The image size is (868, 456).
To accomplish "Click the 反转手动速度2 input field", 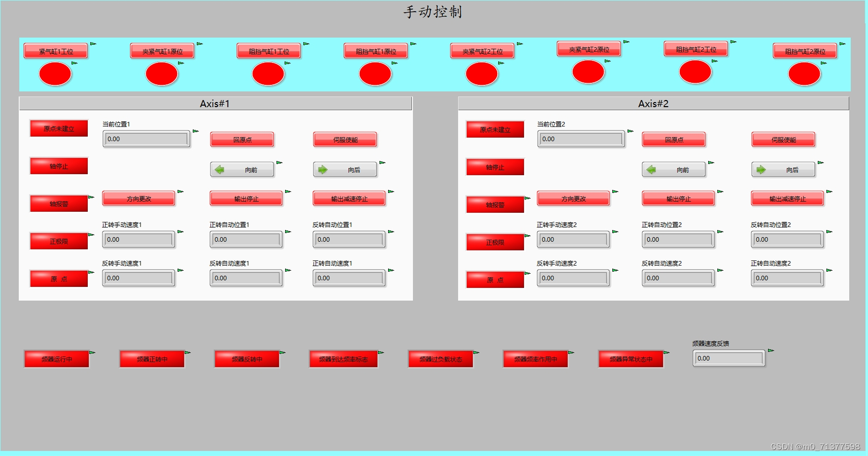I will [574, 278].
